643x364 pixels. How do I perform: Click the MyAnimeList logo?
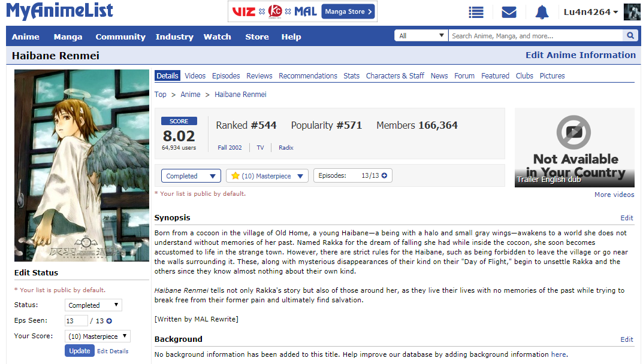point(59,11)
